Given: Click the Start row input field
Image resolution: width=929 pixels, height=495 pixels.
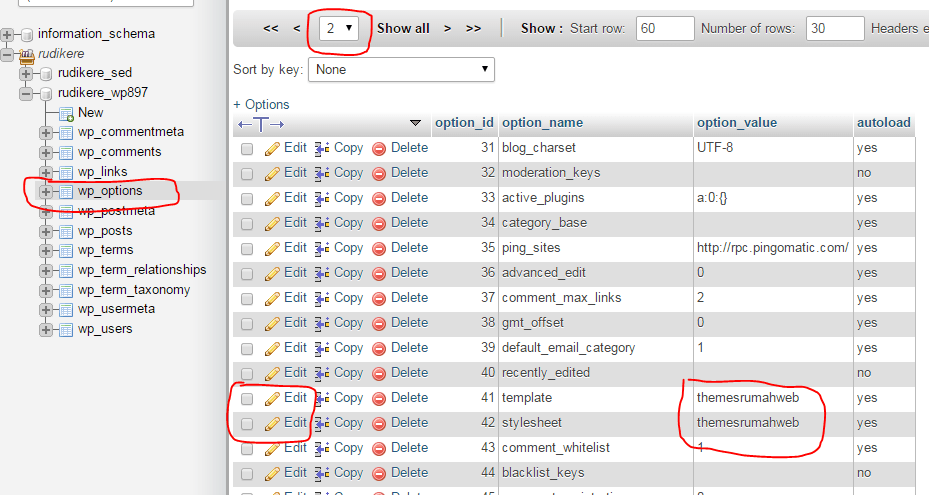Looking at the screenshot, I should pos(665,28).
